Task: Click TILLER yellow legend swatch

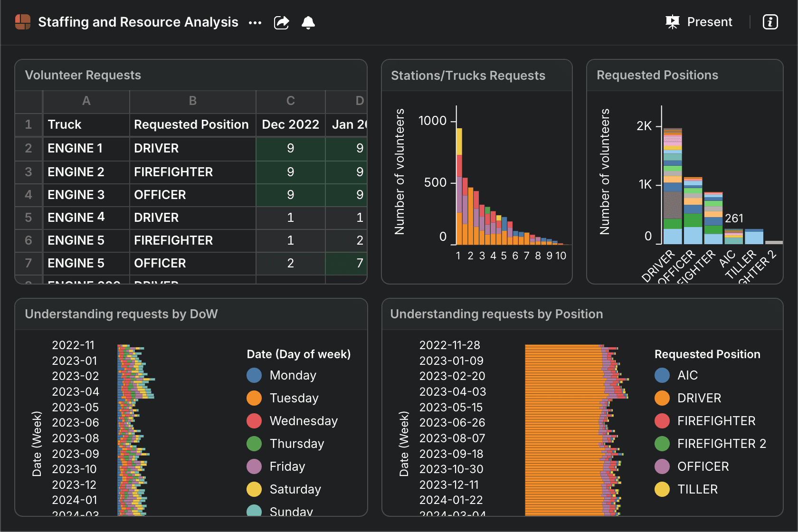Action: 662,489
